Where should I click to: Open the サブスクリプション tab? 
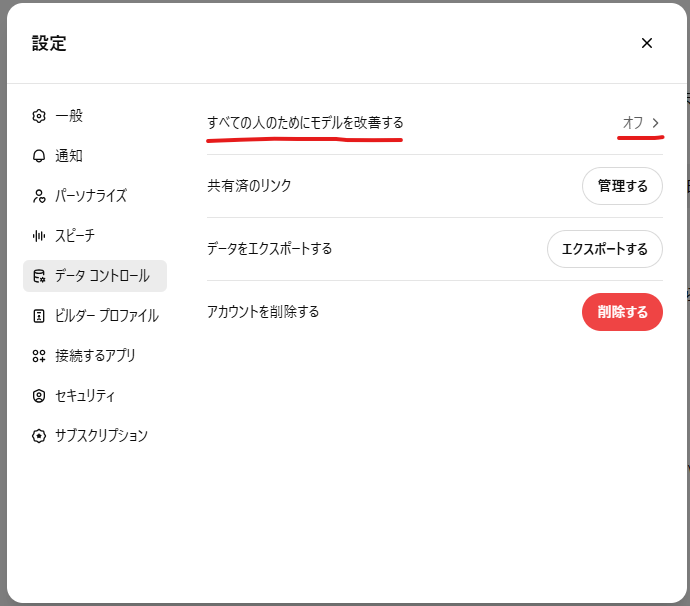(x=95, y=436)
